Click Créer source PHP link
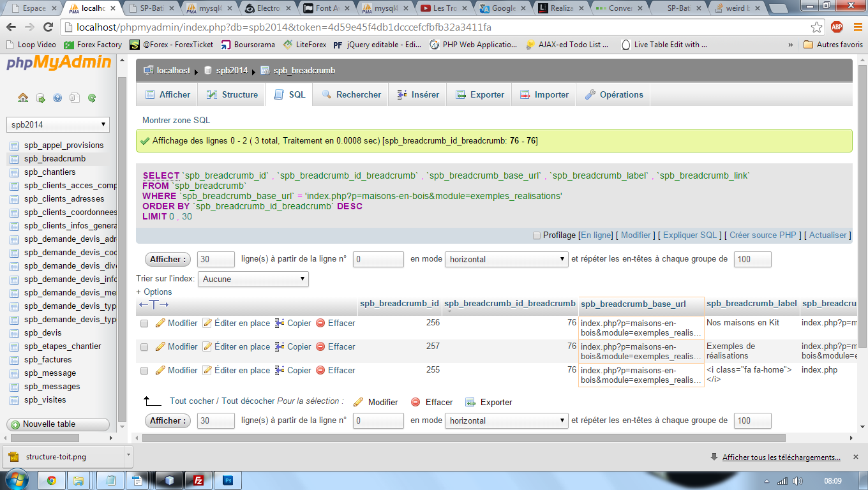 [763, 235]
